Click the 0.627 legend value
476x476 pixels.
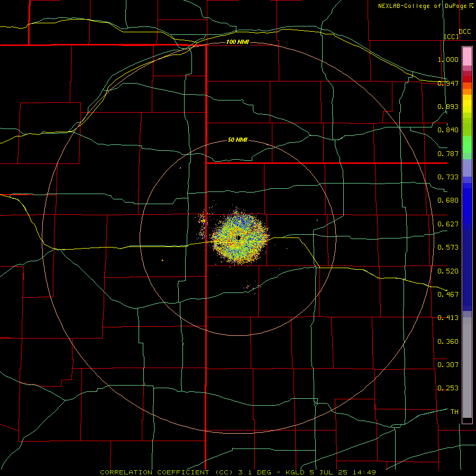point(448,224)
